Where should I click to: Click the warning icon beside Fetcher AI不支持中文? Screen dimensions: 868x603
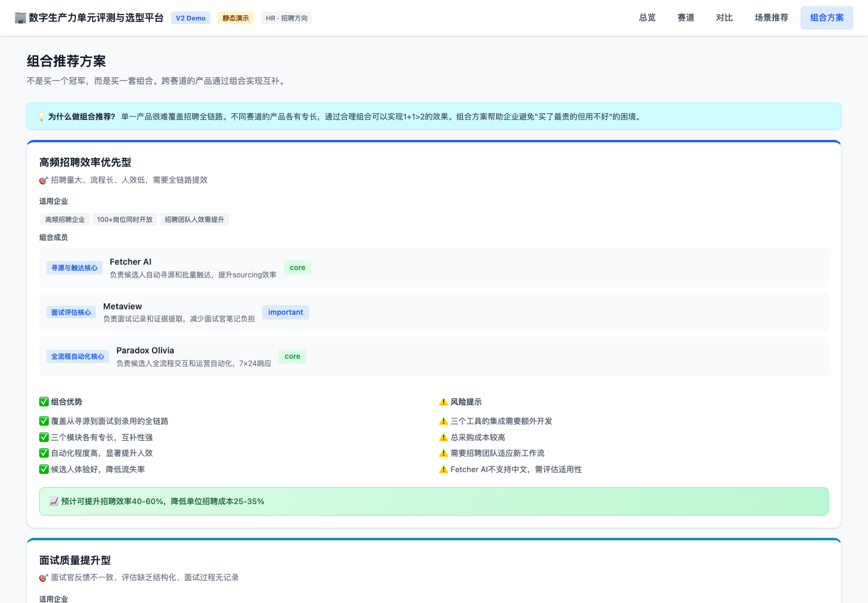(444, 469)
